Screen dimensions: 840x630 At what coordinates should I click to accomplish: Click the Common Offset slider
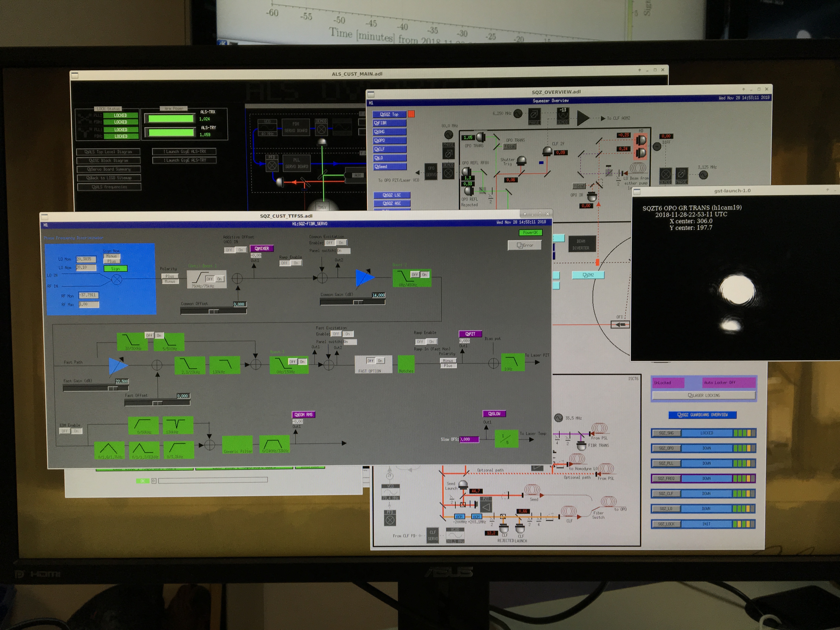pyautogui.click(x=213, y=311)
